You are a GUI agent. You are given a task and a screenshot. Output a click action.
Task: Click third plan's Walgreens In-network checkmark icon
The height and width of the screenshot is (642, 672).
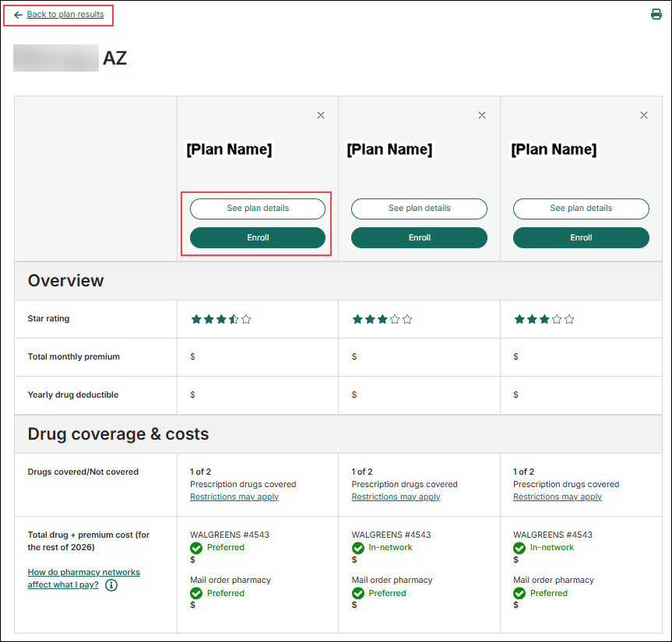(519, 548)
